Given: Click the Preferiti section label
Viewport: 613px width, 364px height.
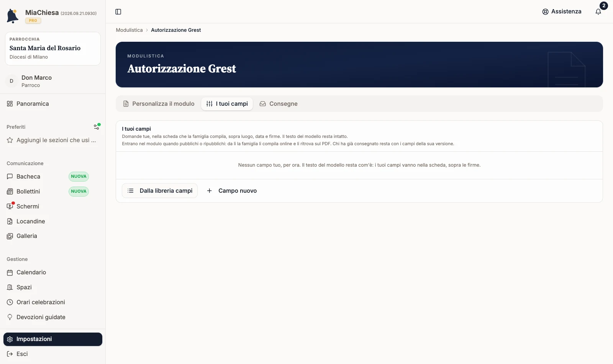Looking at the screenshot, I should tap(16, 127).
